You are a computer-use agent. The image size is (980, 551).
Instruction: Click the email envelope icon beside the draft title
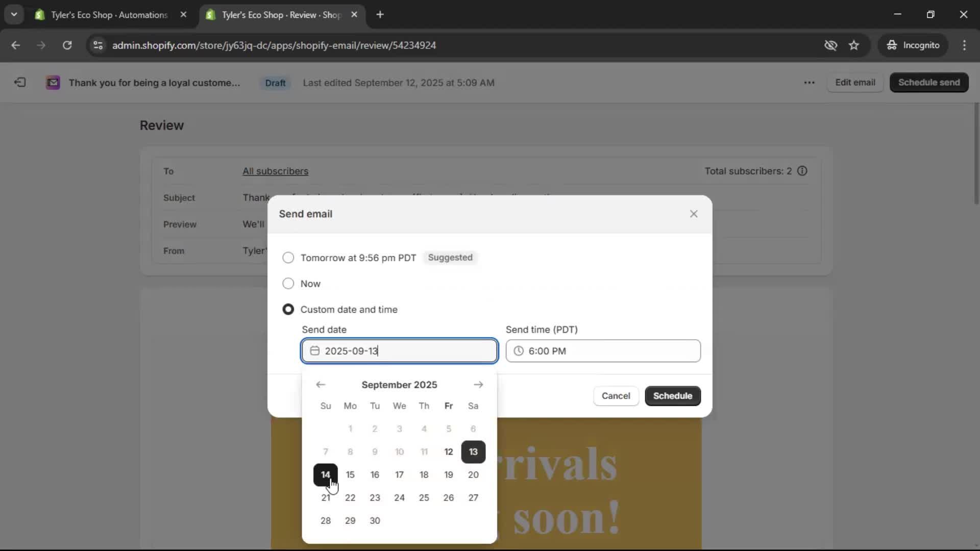click(x=53, y=82)
